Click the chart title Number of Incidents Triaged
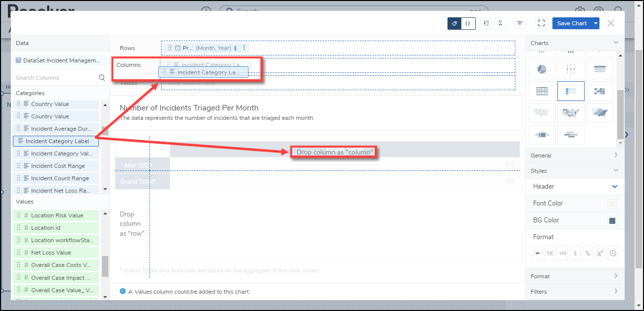The image size is (644, 311). [x=189, y=108]
